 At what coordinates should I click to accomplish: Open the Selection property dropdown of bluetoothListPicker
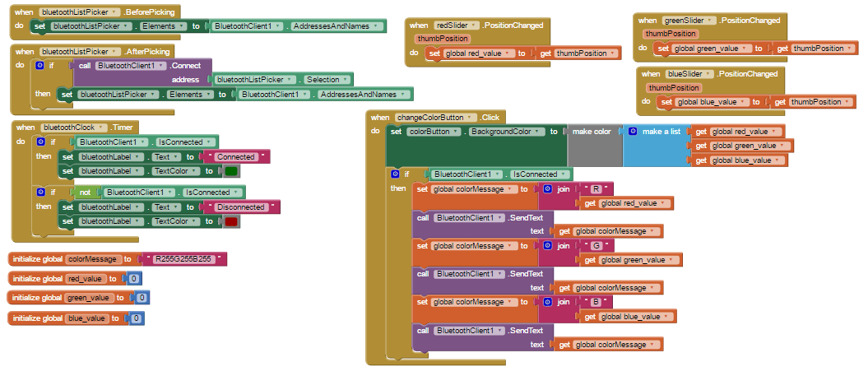[x=345, y=80]
